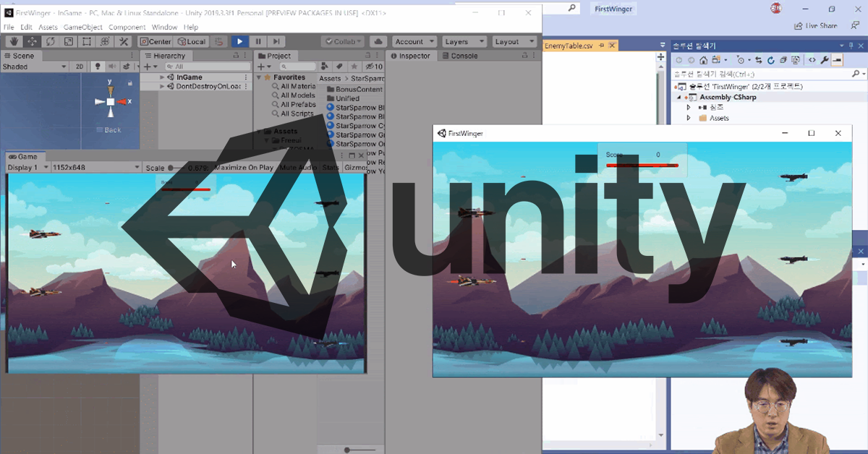Open the GameObject menu
Viewport: 868px width, 454px height.
coord(83,27)
